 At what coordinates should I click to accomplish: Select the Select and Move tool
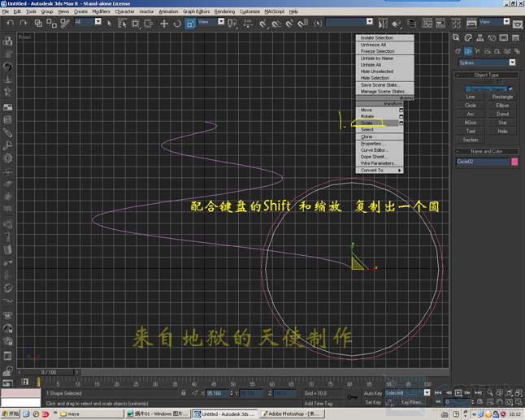pos(163,24)
